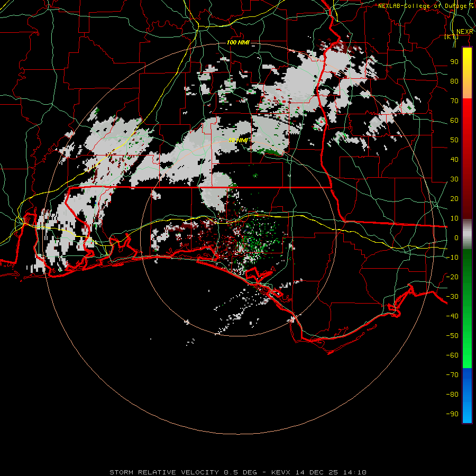476x476 pixels.
Task: Select the 40 value on velocity scale
Action: [454, 159]
